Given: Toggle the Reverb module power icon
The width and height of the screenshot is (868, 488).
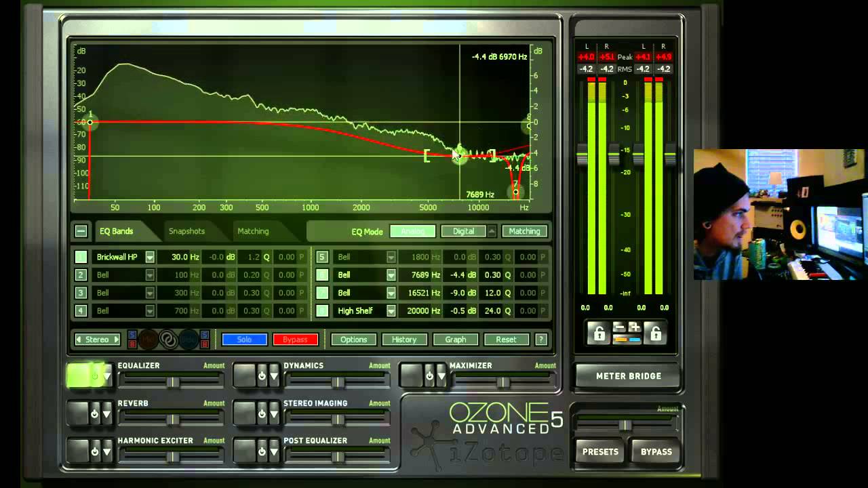Looking at the screenshot, I should click(x=94, y=413).
